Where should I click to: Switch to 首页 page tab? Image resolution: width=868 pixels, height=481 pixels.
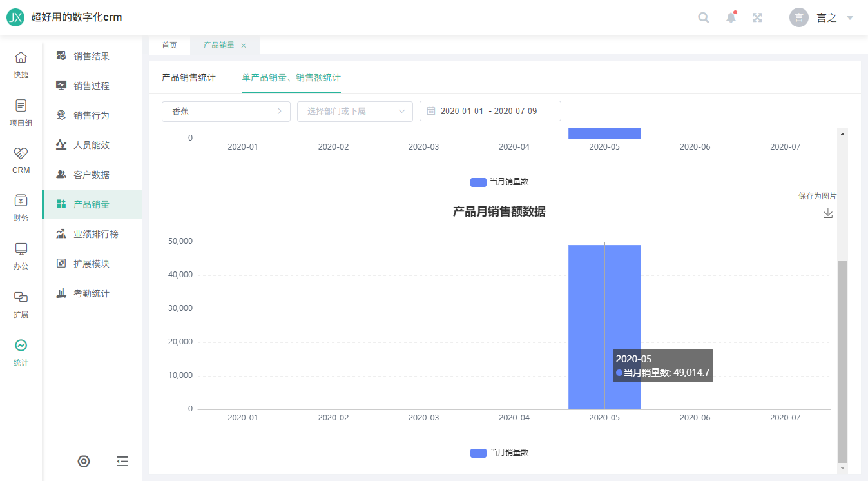pos(169,45)
